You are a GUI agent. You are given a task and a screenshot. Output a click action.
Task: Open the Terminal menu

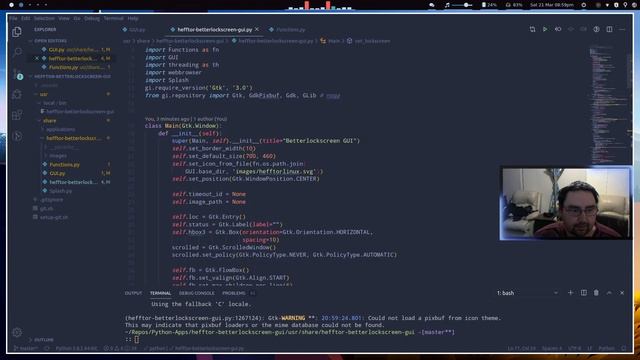113,18
